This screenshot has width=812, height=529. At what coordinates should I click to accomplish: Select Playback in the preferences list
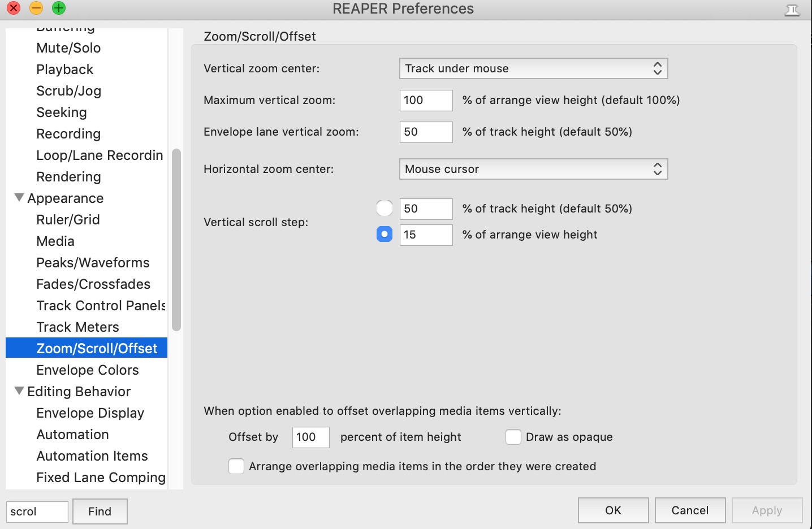pos(65,70)
